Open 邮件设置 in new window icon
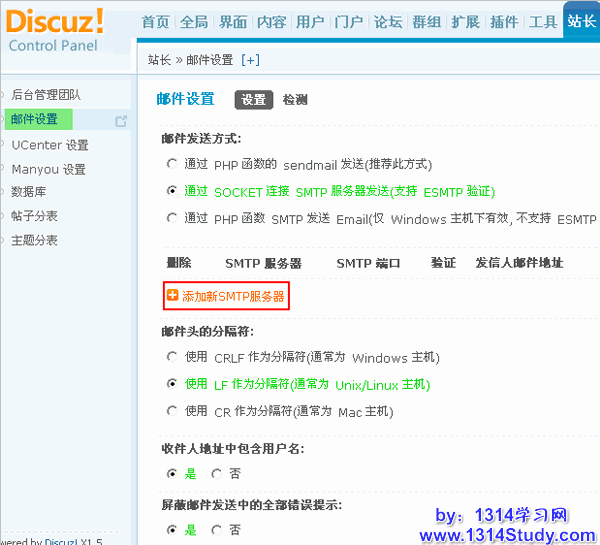The height and width of the screenshot is (545, 600). pos(121,121)
